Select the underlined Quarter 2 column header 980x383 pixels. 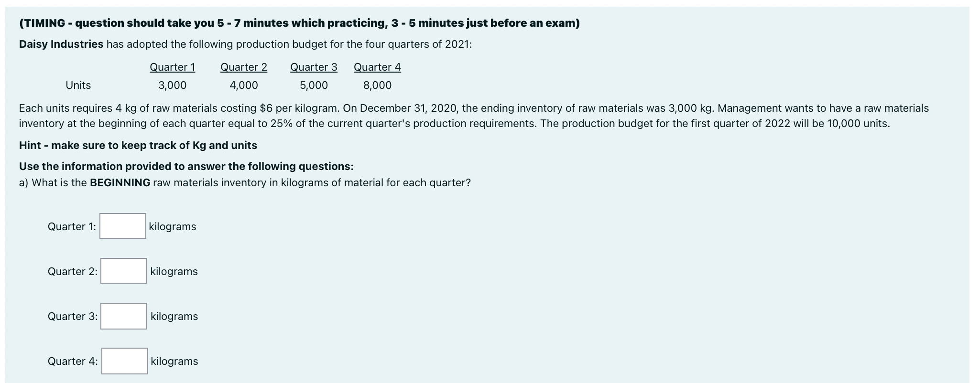pos(243,67)
